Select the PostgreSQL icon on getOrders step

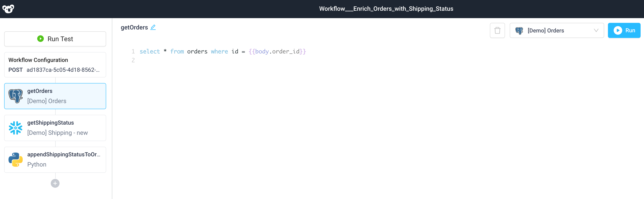15,96
